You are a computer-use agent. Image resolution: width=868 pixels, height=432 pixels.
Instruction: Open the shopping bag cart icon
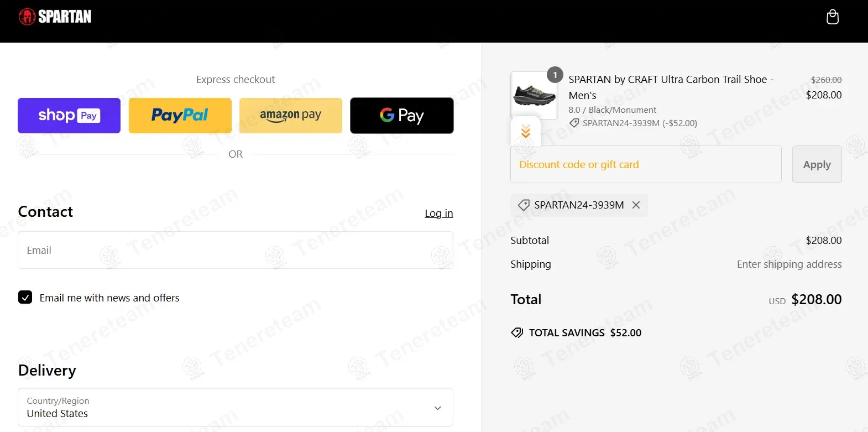(832, 17)
